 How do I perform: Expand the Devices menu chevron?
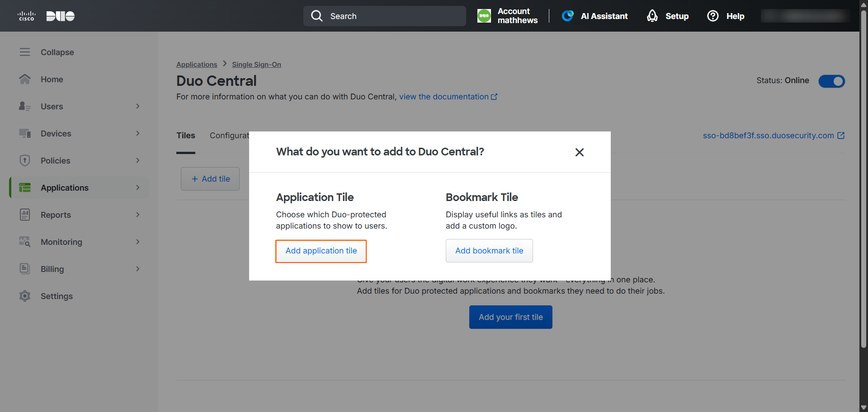(x=138, y=133)
